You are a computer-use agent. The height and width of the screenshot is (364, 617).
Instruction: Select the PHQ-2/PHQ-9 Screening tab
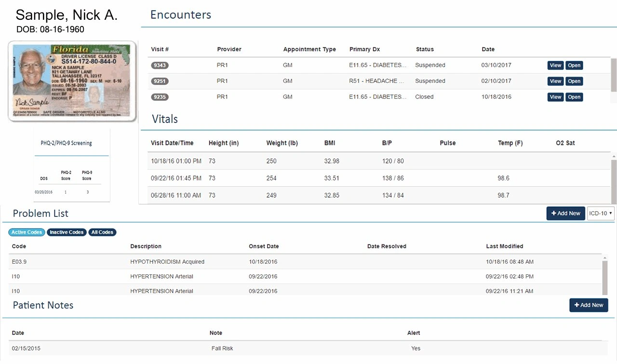(71, 142)
